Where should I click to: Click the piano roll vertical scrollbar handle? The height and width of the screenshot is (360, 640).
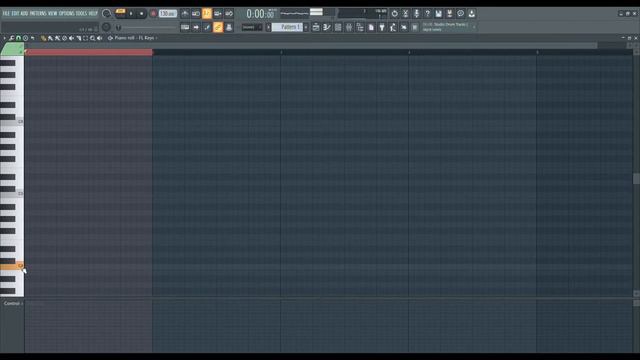click(636, 178)
